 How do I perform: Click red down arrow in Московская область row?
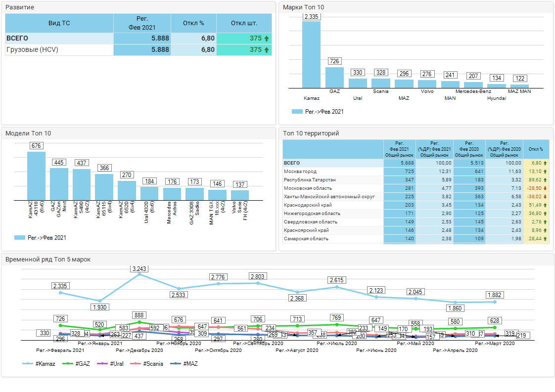[x=545, y=188]
